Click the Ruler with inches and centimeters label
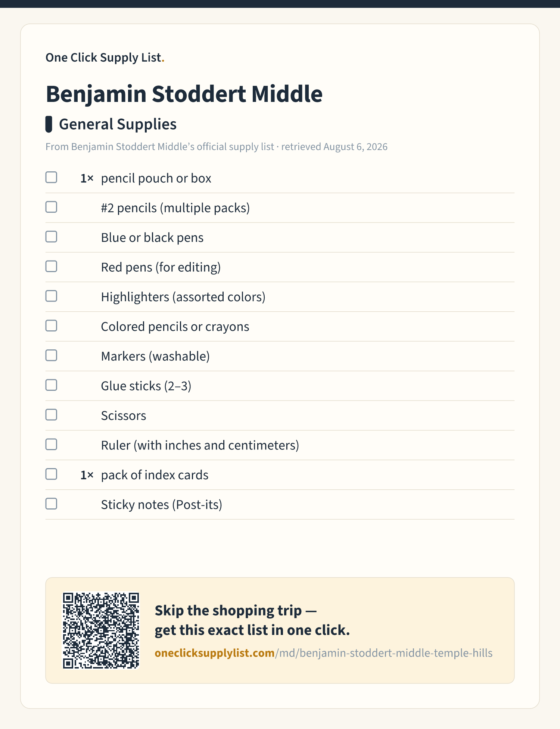The height and width of the screenshot is (729, 560). click(x=200, y=445)
